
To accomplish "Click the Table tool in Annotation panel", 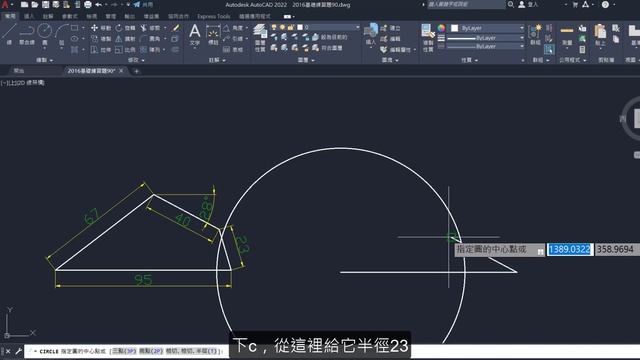I will click(233, 50).
